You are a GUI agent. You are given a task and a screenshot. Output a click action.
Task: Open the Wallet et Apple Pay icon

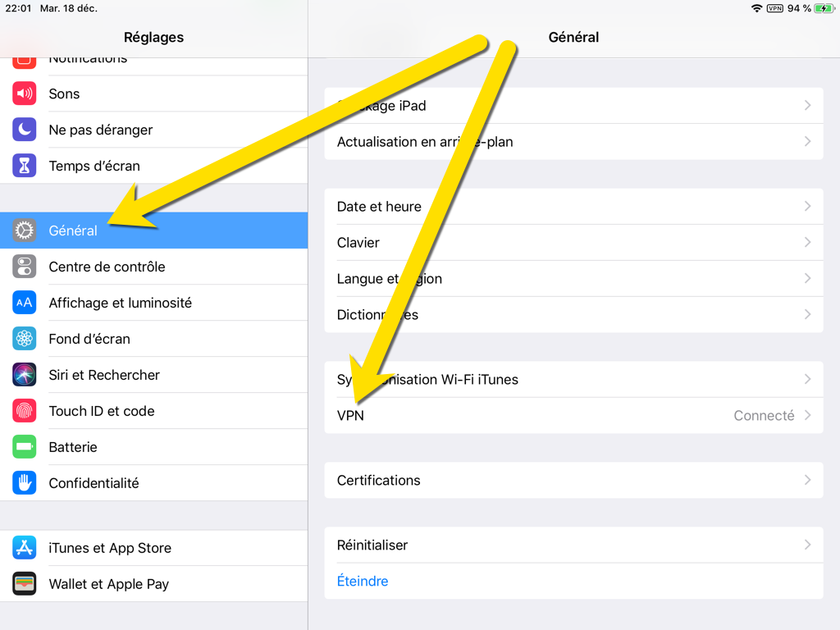coord(25,584)
